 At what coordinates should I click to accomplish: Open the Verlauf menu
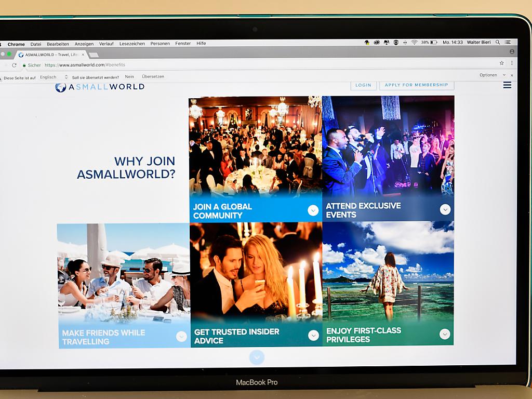(x=107, y=44)
